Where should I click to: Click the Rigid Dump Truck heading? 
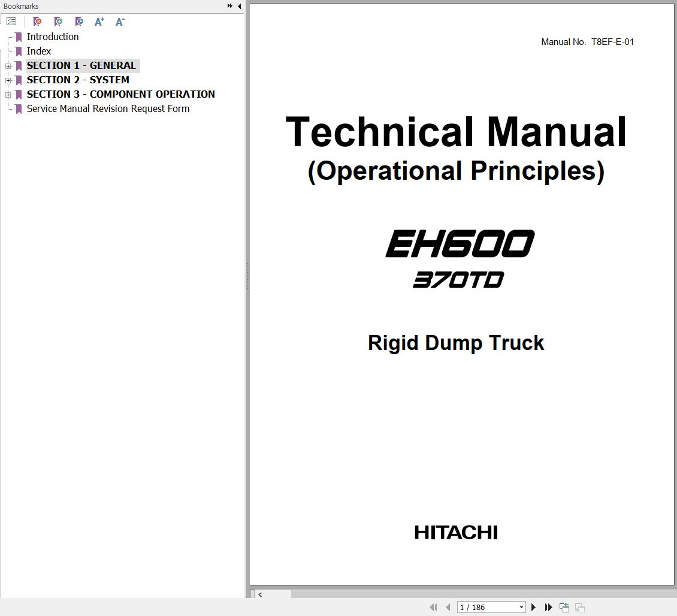(x=456, y=343)
